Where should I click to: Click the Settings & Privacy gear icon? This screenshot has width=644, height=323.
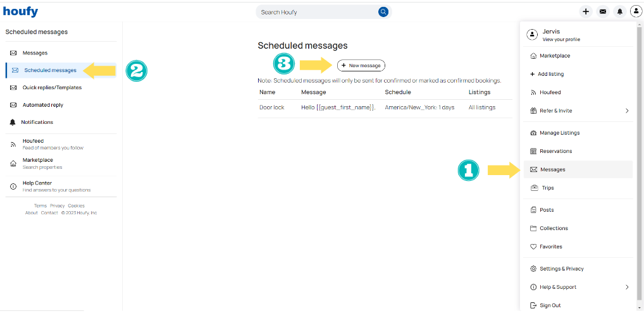[x=533, y=269]
